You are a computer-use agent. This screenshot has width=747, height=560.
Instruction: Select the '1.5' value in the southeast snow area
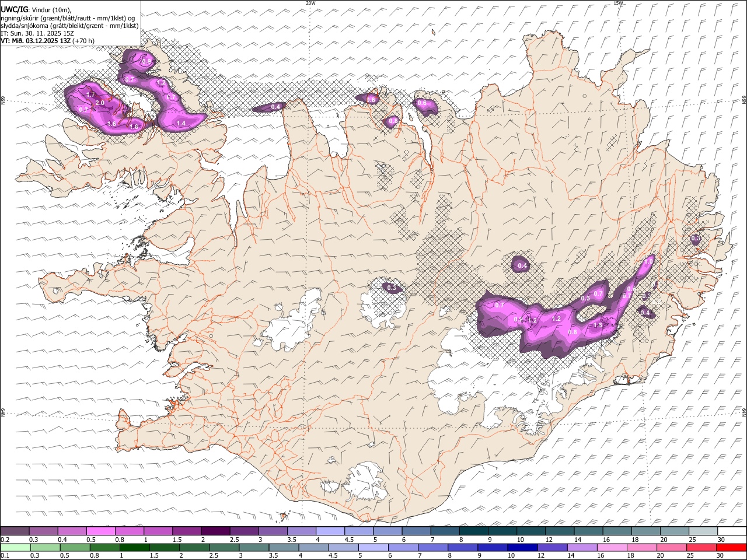pyautogui.click(x=598, y=325)
